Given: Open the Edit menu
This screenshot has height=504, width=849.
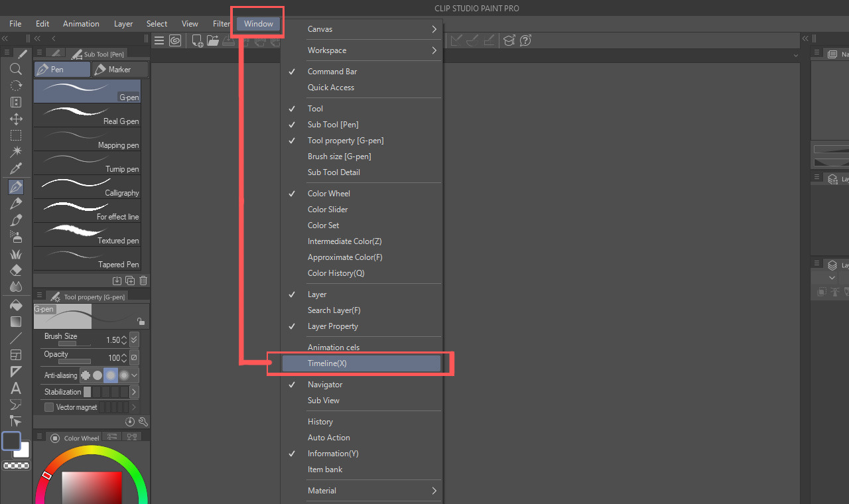Looking at the screenshot, I should tap(42, 24).
